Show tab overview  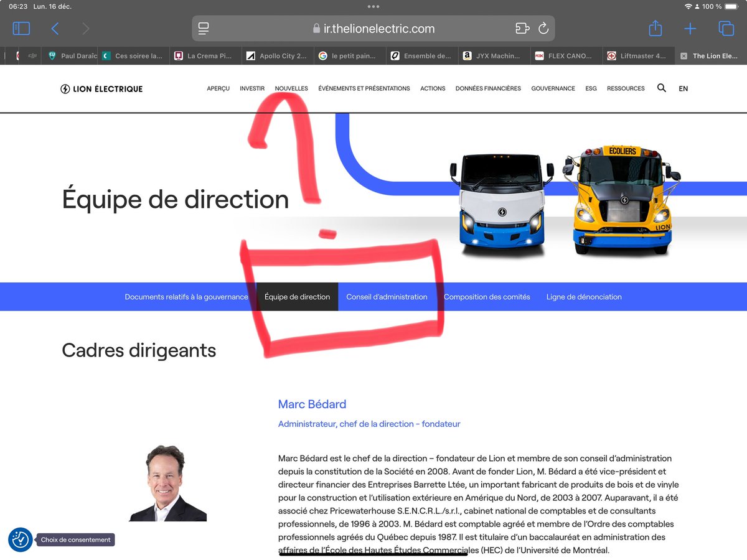click(x=726, y=29)
